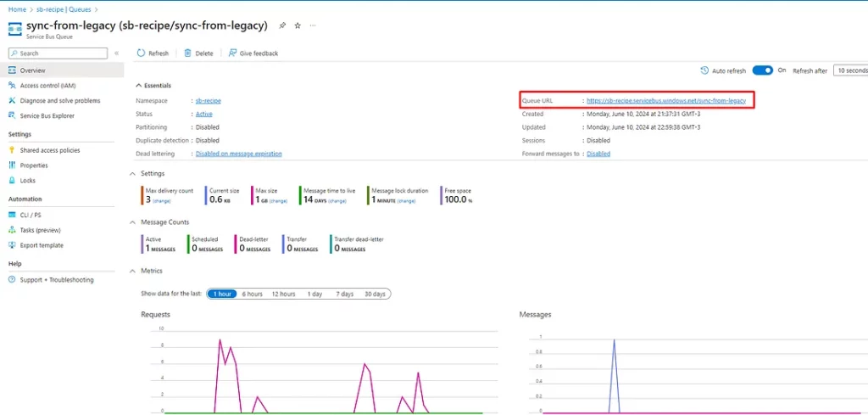The image size is (868, 415).
Task: Open the Refresh after interval dropdown
Action: pyautogui.click(x=851, y=70)
